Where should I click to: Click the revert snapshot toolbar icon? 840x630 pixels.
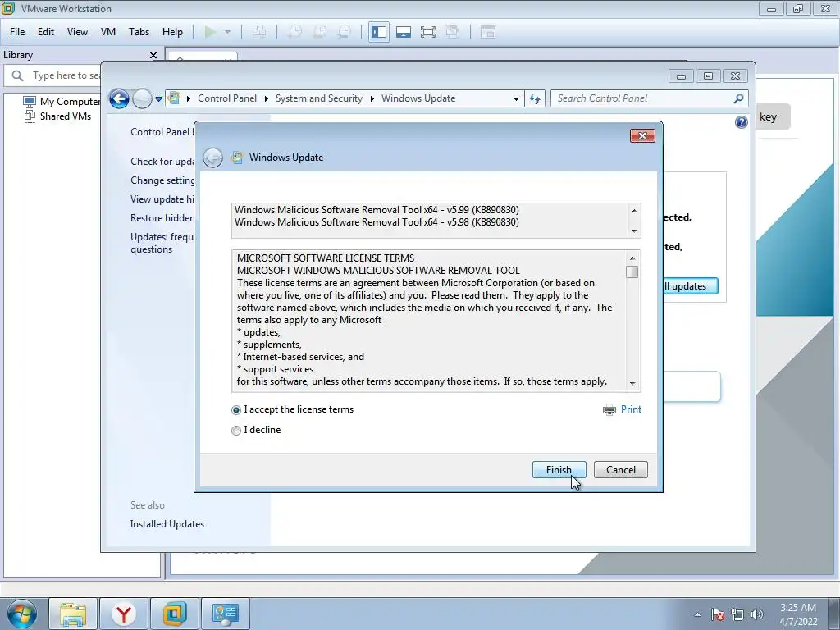click(x=319, y=32)
